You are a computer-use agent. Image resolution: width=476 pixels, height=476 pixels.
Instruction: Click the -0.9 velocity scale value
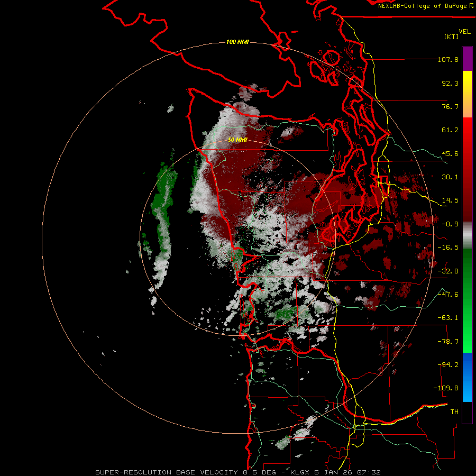point(450,224)
